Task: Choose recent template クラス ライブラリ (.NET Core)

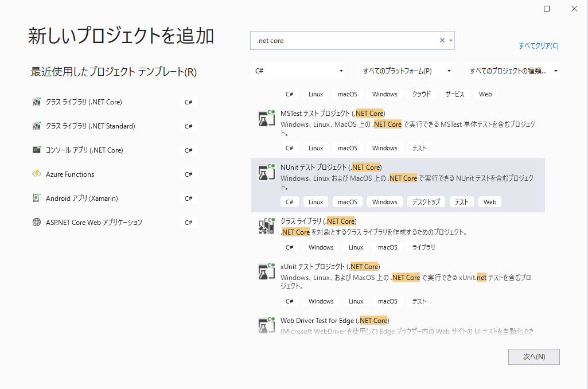Action: click(x=114, y=102)
